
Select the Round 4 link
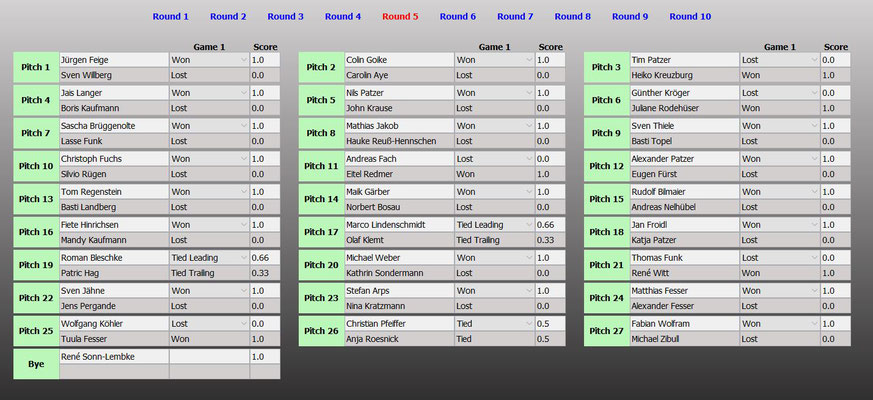point(343,16)
